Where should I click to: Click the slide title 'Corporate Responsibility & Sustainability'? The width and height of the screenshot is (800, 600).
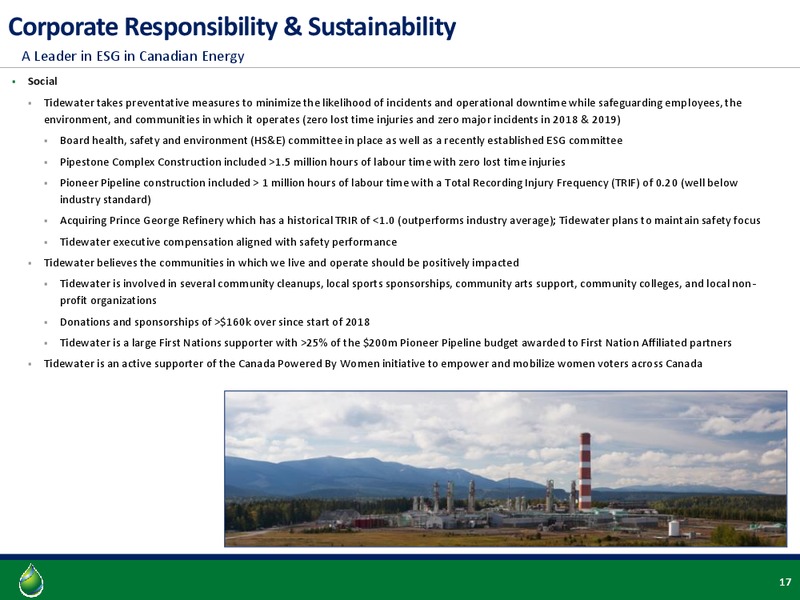click(x=232, y=27)
